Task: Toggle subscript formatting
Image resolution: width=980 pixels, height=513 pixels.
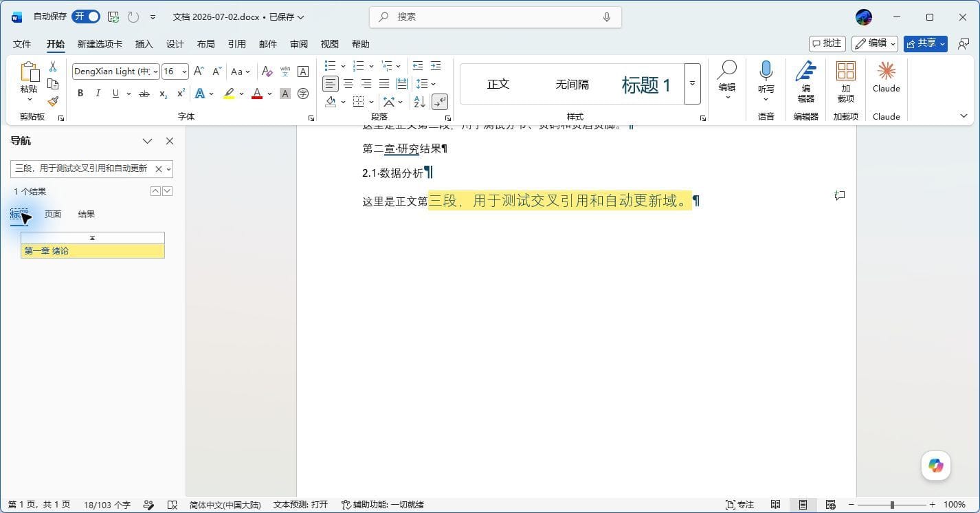Action: (x=163, y=94)
